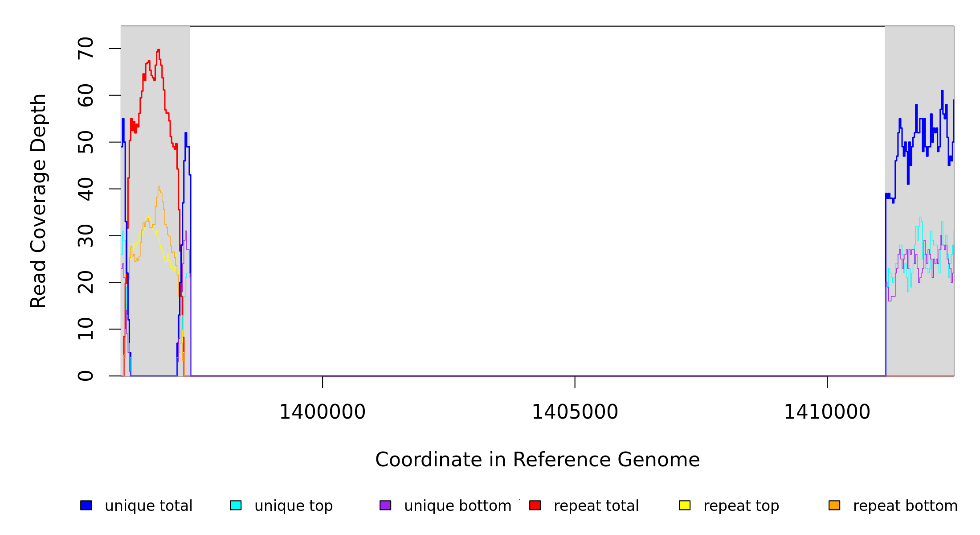Click the purple unique bottom legend swatch
This screenshot has width=980, height=535.
tap(385, 505)
